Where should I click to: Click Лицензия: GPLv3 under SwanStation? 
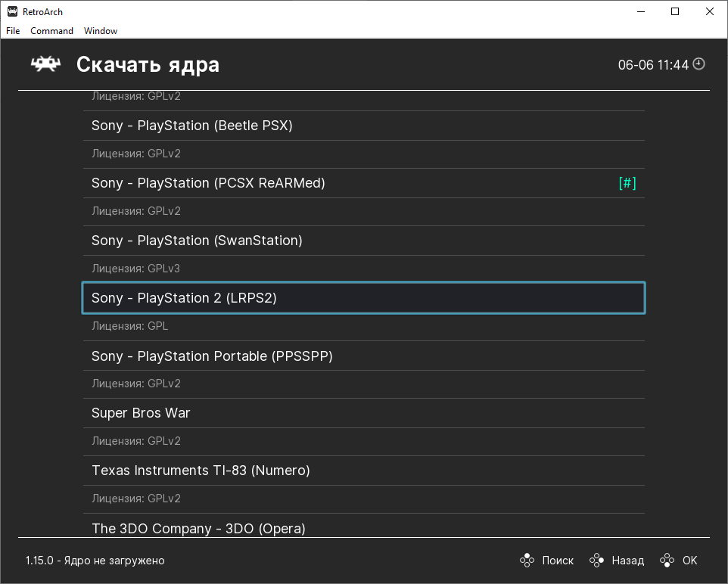tap(135, 269)
